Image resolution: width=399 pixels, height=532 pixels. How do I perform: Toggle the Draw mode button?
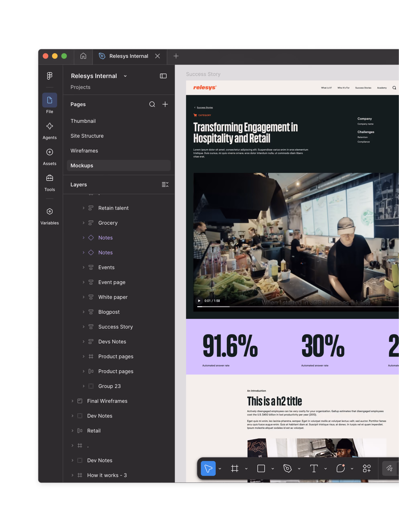coord(390,469)
